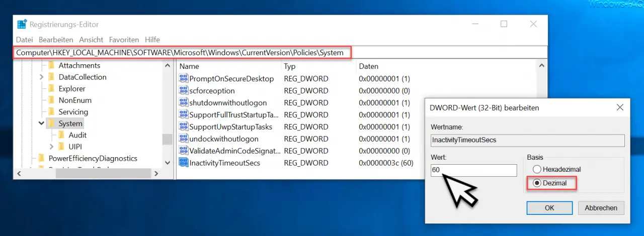
Task: Confirm the DWORD edit with OK
Action: tap(549, 207)
